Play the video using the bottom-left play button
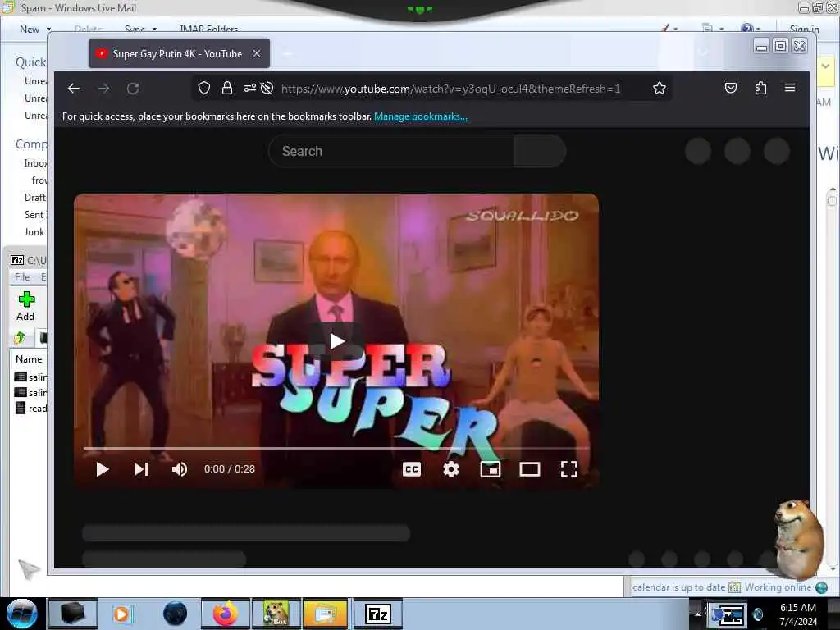Screen dimensions: 840x630 (x=103, y=469)
